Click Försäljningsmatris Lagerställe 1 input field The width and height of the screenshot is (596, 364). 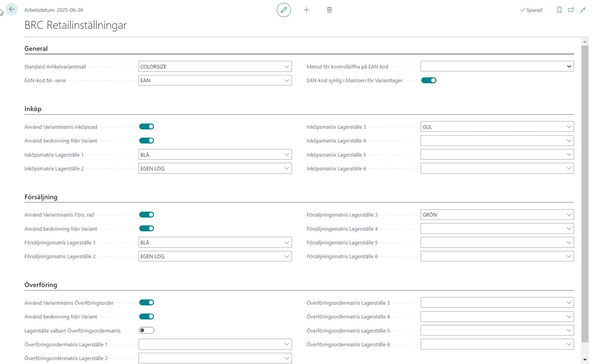pos(210,243)
